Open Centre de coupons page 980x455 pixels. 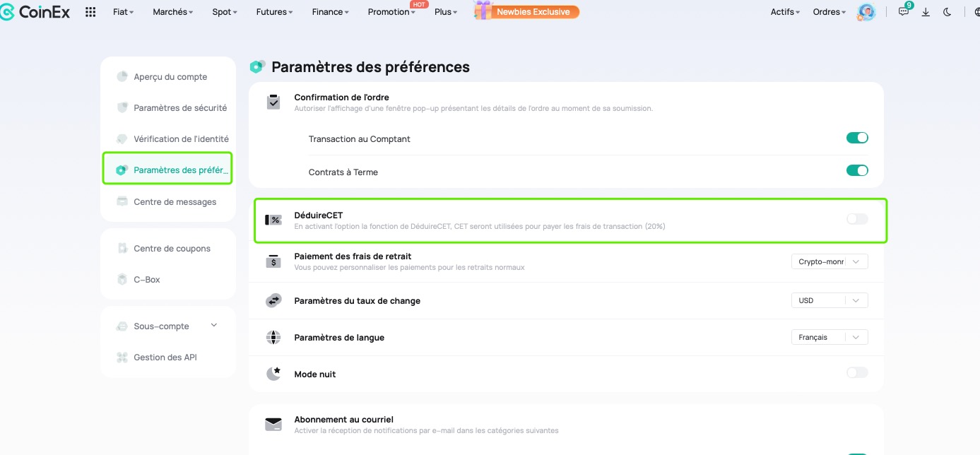click(x=172, y=249)
